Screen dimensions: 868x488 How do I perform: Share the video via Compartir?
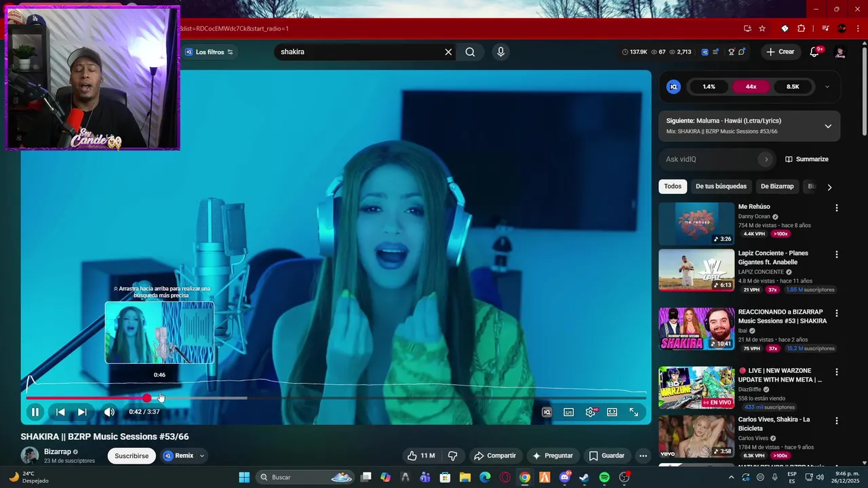click(495, 455)
